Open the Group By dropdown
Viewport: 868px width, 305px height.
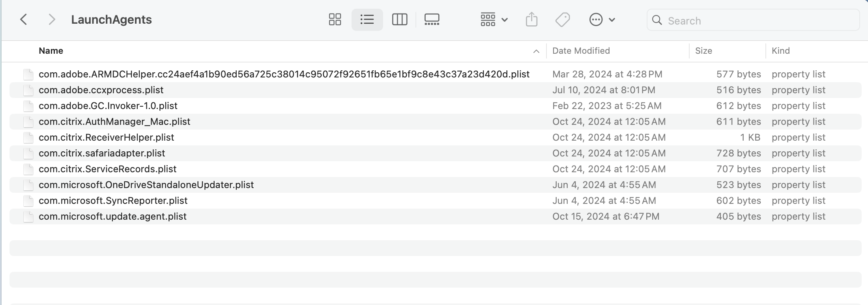click(494, 19)
